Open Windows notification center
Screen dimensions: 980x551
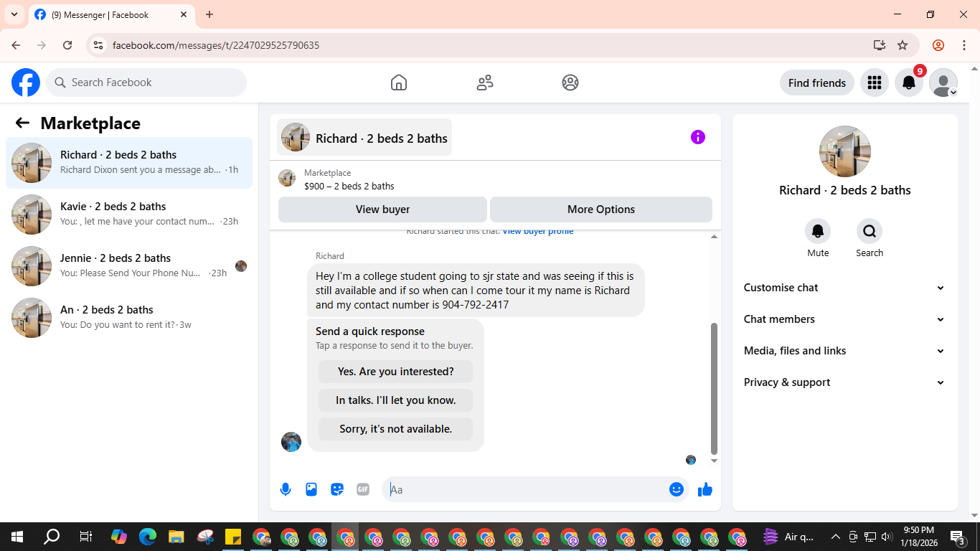(957, 536)
